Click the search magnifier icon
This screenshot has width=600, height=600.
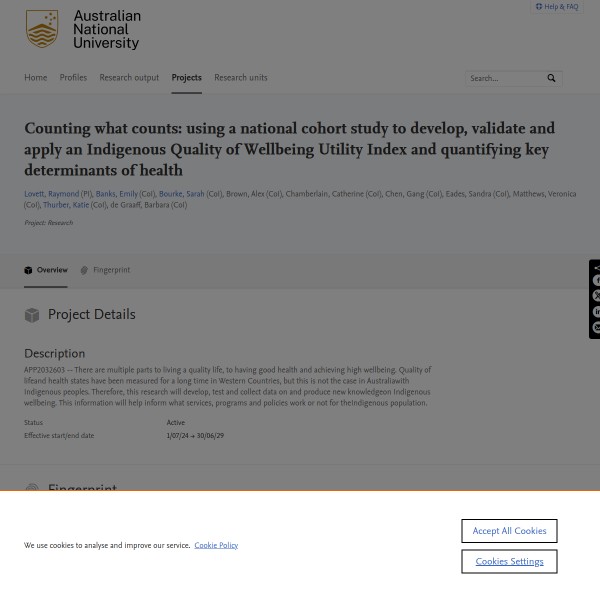tap(551, 78)
